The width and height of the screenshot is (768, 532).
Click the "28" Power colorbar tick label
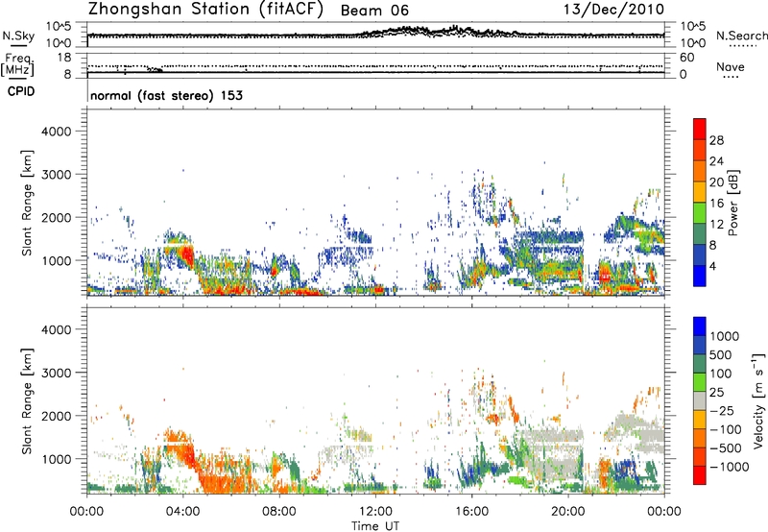pyautogui.click(x=716, y=140)
